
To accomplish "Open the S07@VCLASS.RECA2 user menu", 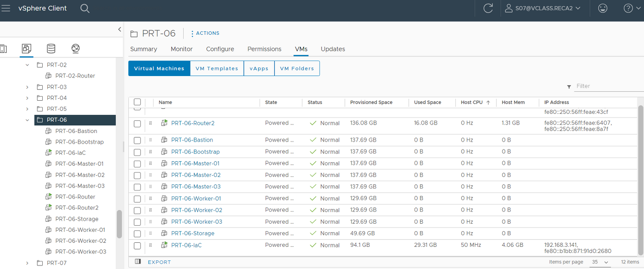I will pos(542,8).
